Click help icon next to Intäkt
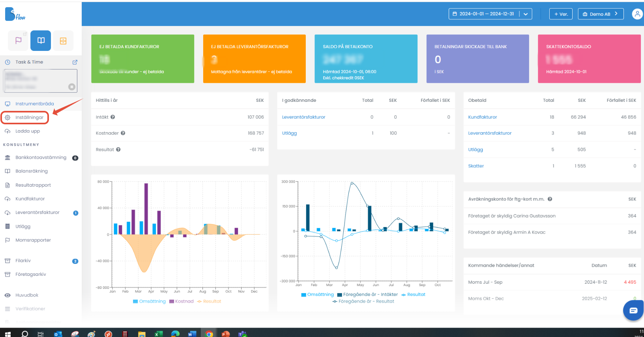Image resolution: width=644 pixels, height=337 pixels. point(113,117)
